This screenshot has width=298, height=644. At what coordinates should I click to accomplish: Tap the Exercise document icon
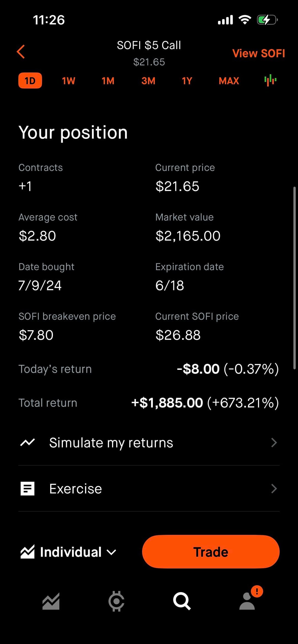[28, 489]
